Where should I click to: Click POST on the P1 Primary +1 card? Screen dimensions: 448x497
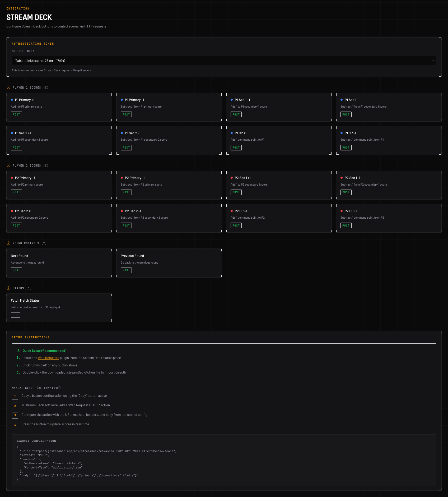click(x=16, y=114)
